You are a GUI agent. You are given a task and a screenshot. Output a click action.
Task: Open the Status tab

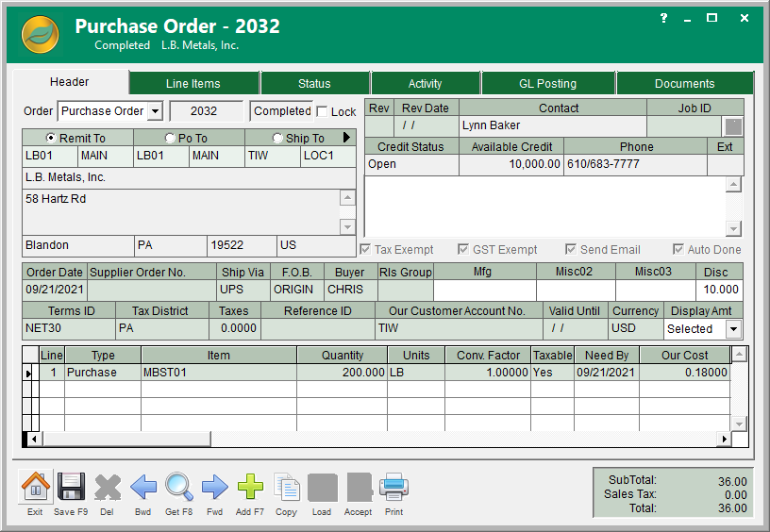pyautogui.click(x=315, y=83)
